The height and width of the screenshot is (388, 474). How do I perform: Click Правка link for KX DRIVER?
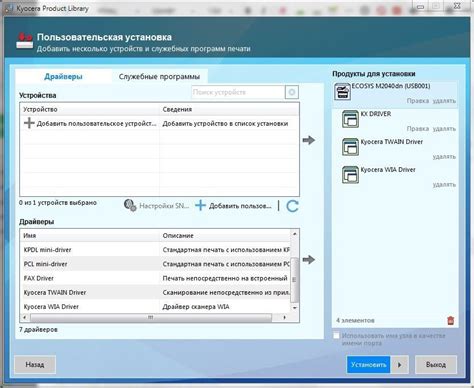tap(418, 129)
